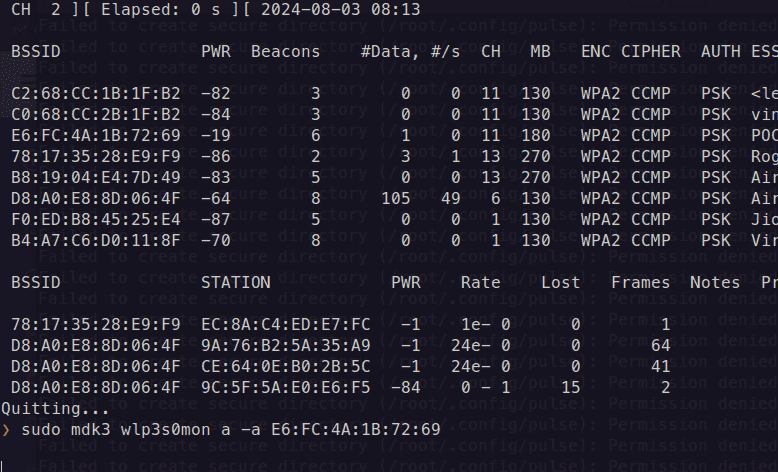The height and width of the screenshot is (472, 778).
Task: Click station MAC EC:8A:C4:ED:E7:FC
Action: pyautogui.click(x=286, y=324)
